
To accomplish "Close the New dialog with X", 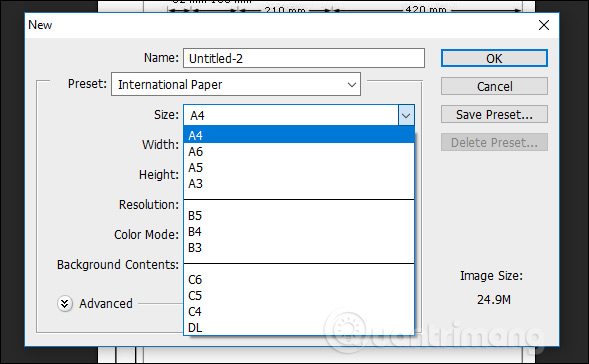I will 544,25.
